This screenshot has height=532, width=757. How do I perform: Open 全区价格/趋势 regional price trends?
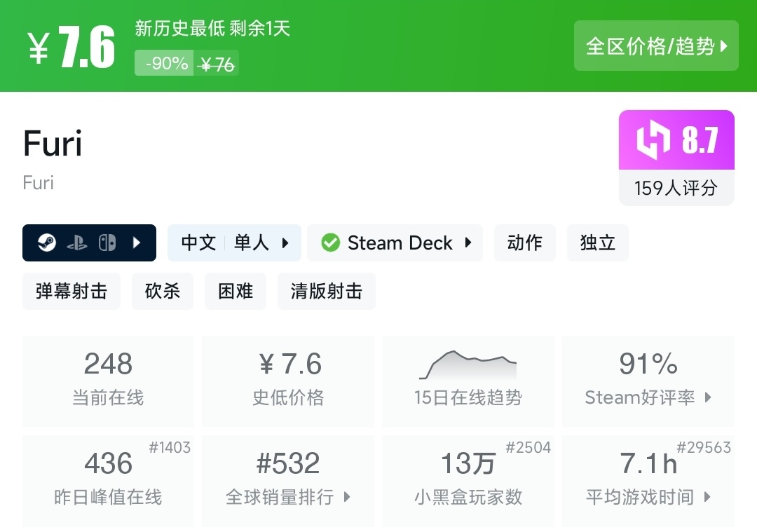coord(656,46)
